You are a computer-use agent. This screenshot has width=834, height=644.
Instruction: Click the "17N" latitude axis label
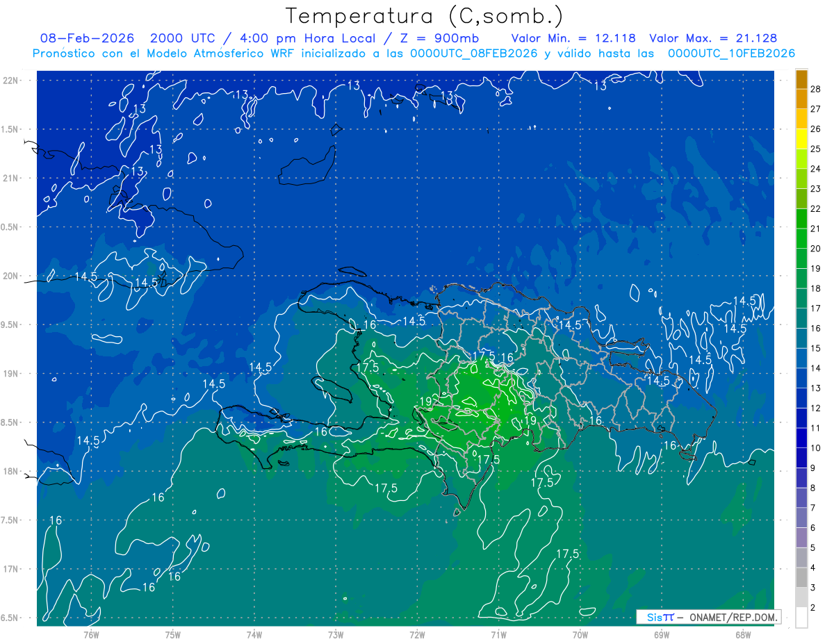[x=11, y=570]
